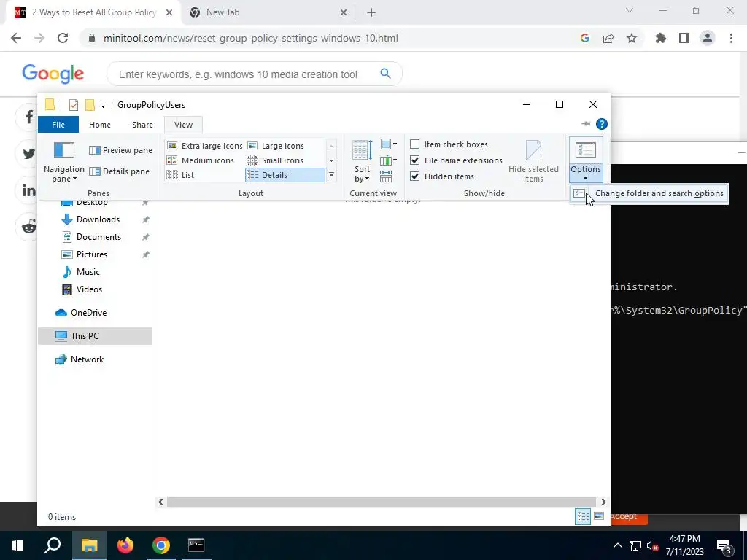Image resolution: width=747 pixels, height=560 pixels.
Task: Click new folder icon in Explorer title bar
Action: pos(90,105)
